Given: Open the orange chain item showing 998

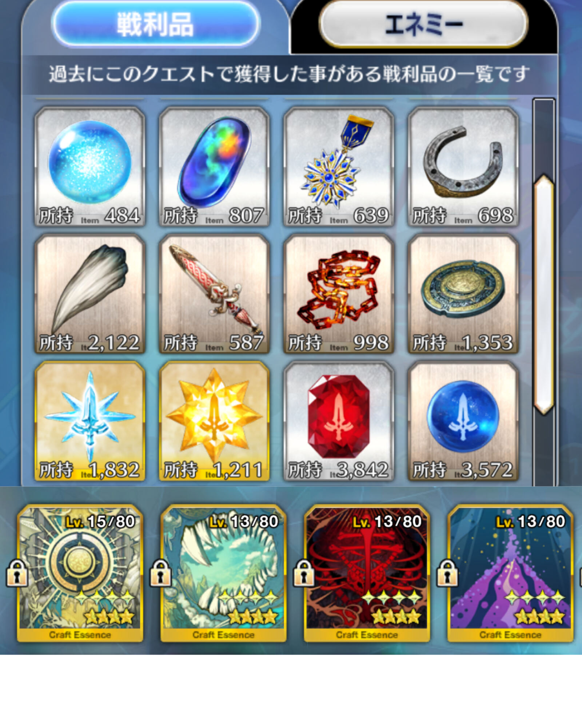Looking at the screenshot, I should coord(339,294).
